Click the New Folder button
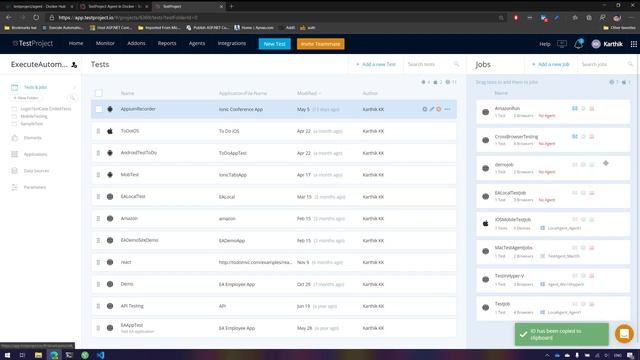Viewport: 640px width, 360px height. point(26,98)
